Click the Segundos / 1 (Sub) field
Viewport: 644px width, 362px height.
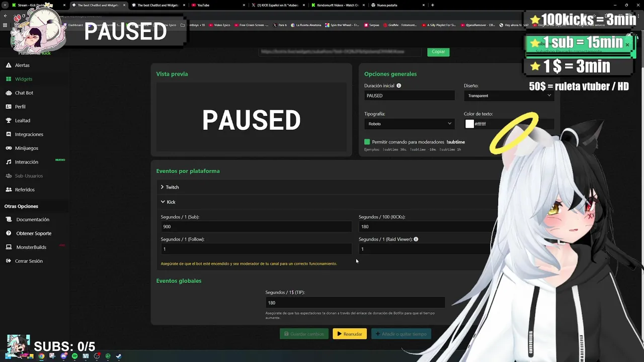coord(256,227)
